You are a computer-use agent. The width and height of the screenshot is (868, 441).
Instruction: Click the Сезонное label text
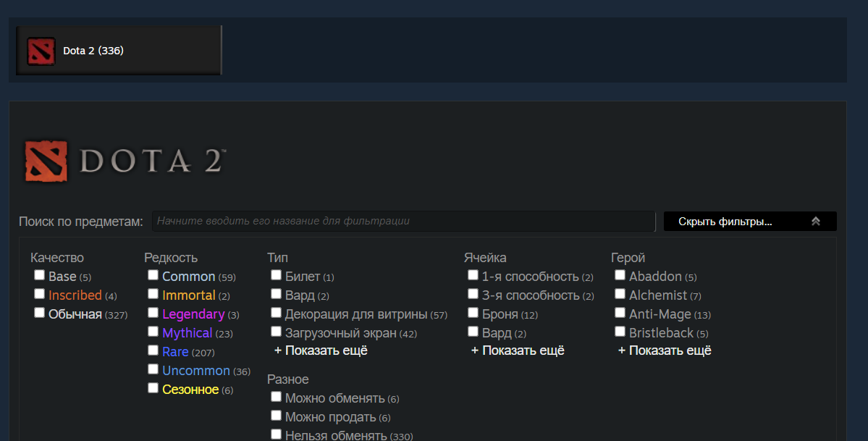[x=190, y=390]
